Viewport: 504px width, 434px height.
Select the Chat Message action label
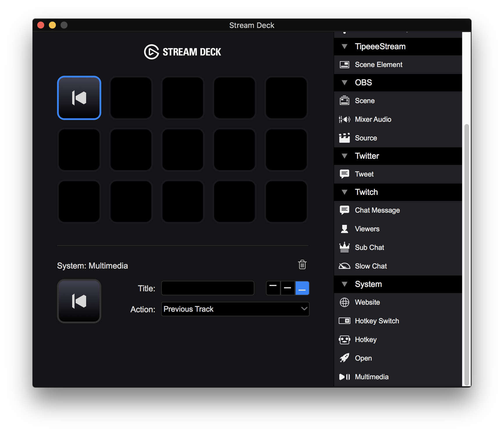377,210
